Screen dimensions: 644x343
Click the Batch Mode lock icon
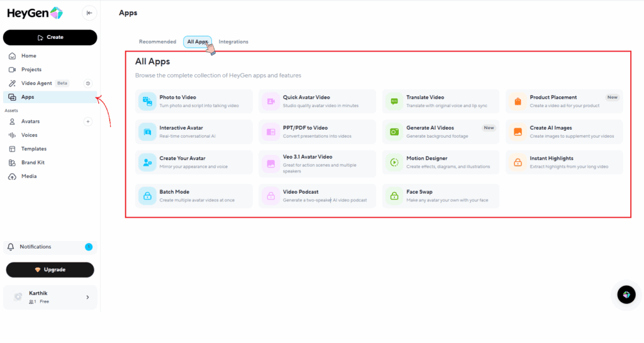tap(147, 196)
